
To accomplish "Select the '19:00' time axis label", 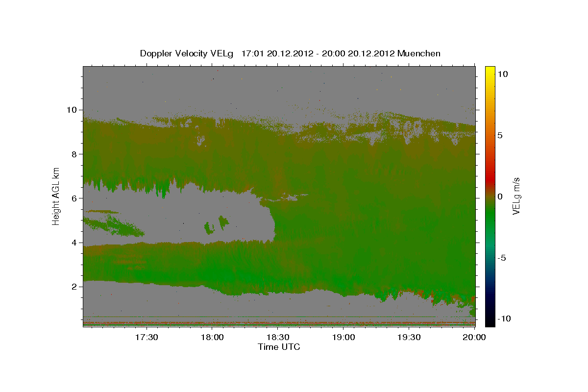I will [x=343, y=338].
